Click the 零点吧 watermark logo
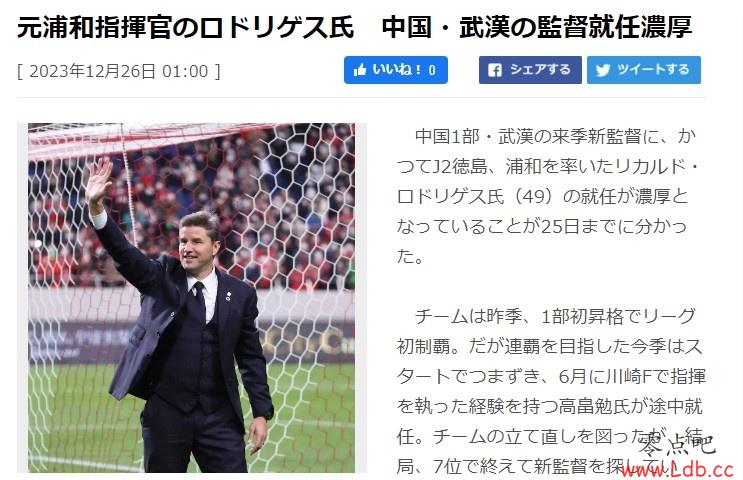The image size is (743, 480). click(677, 444)
